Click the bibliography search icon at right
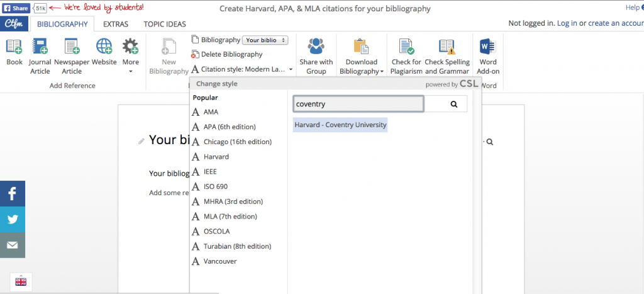This screenshot has height=294, width=644. (489, 142)
